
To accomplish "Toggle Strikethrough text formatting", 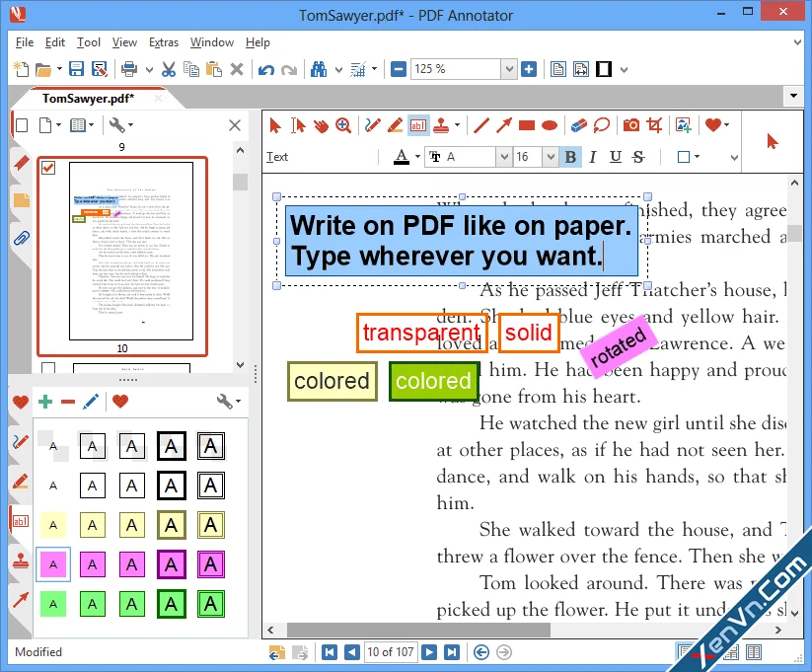I will 638,157.
